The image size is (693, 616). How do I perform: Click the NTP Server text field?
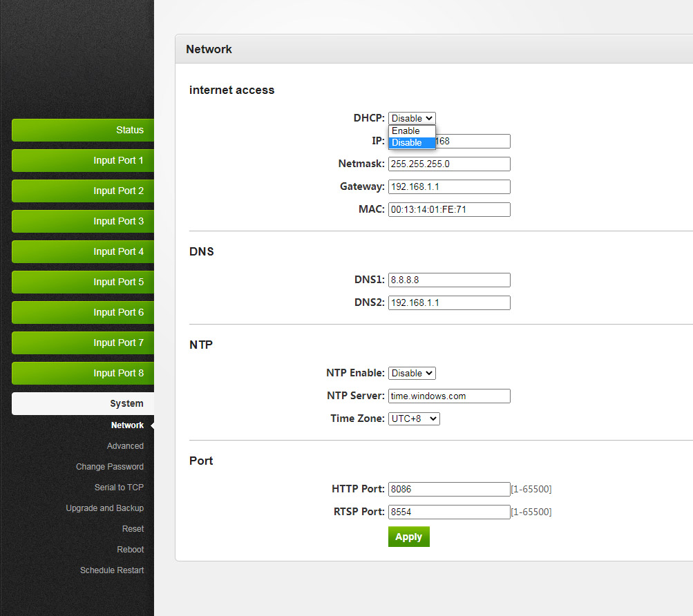449,396
